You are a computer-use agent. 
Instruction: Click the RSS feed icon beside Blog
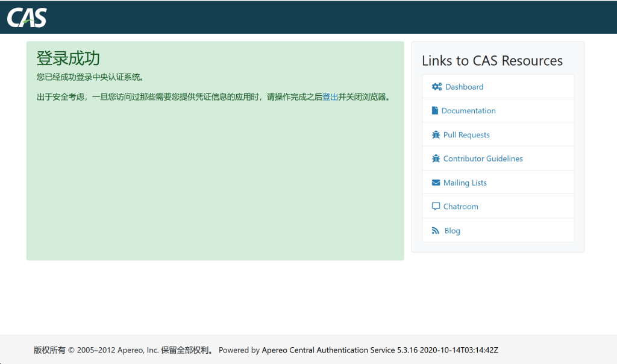click(x=436, y=231)
